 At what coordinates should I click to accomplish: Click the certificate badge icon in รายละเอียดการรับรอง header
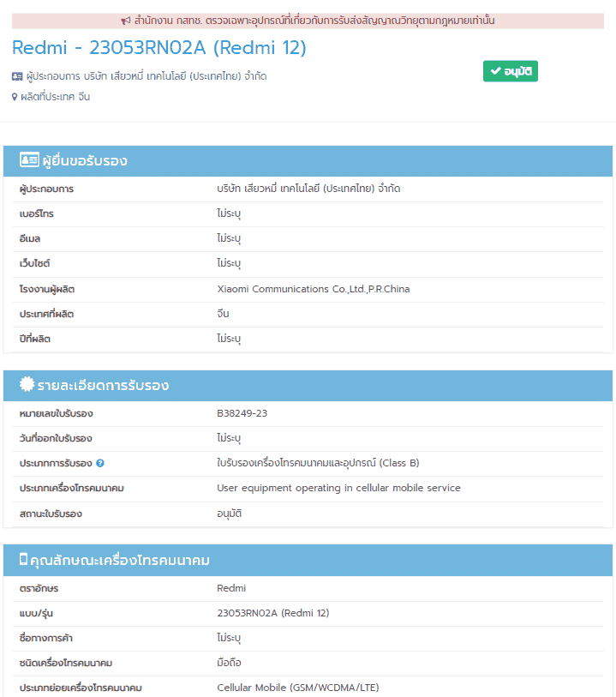[27, 384]
